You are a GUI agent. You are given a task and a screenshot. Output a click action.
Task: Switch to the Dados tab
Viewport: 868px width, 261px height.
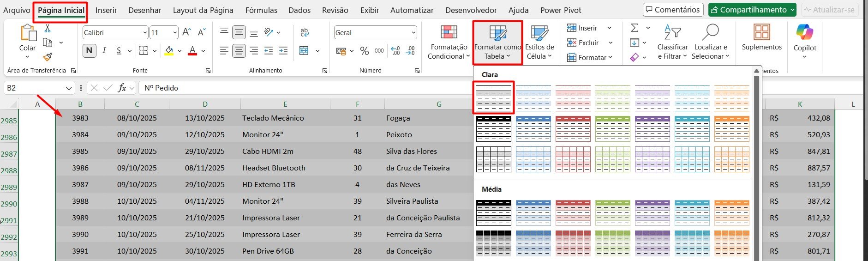[x=299, y=10]
